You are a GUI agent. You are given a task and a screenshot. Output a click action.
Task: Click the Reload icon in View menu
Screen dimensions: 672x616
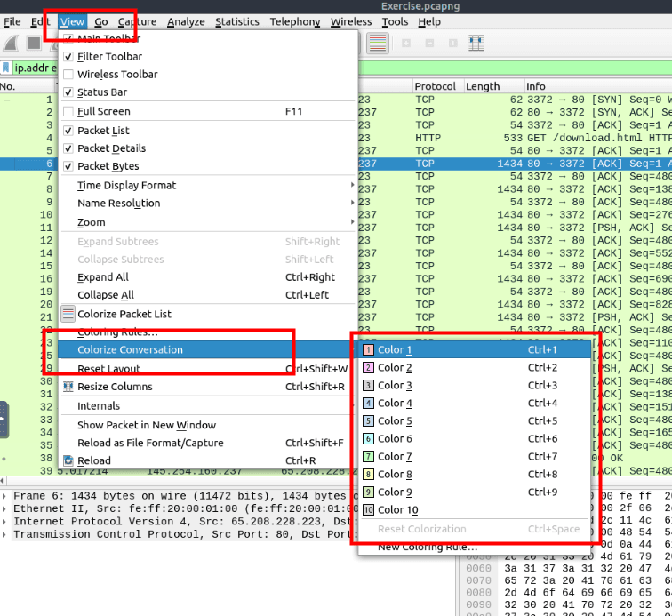68,460
